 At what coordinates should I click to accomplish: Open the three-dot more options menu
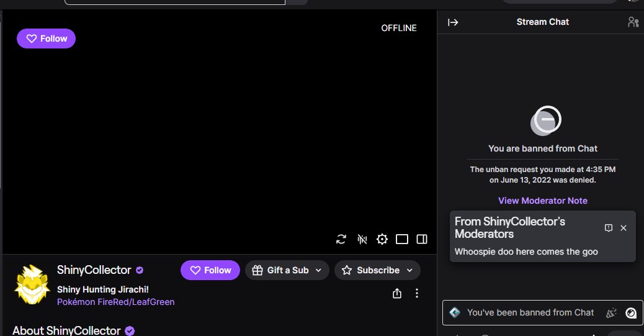[x=417, y=293]
